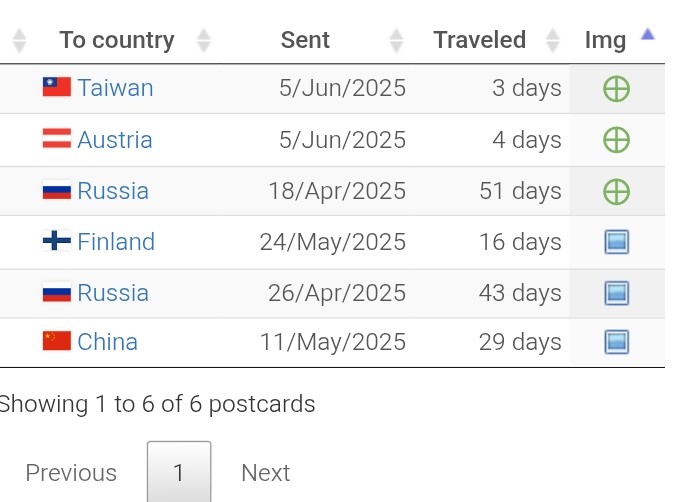Go to Next page
This screenshot has width=696, height=502.
[265, 473]
